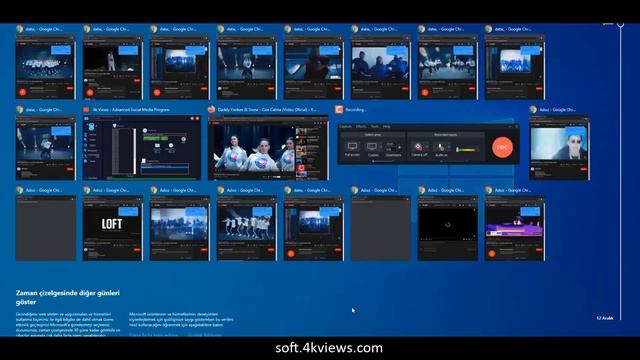Viewport: 640px width, 360px height.
Task: Switch to the 4k Views Advanced Social Media window
Action: click(x=142, y=148)
